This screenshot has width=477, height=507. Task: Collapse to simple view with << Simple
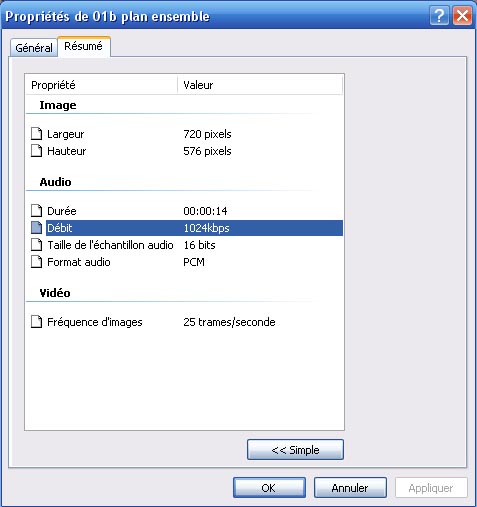pos(295,450)
